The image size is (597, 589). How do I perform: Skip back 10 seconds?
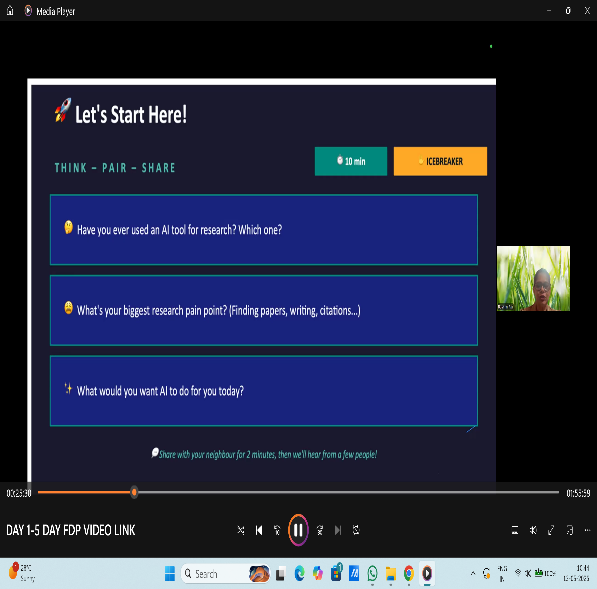277,530
